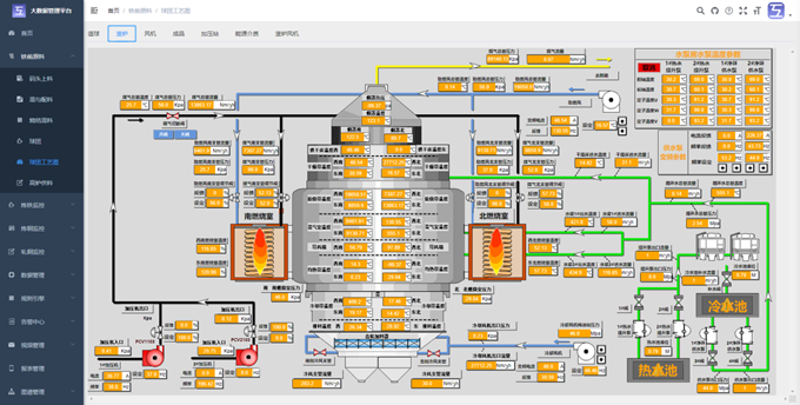Toggle fullscreen mode icon

click(x=741, y=10)
